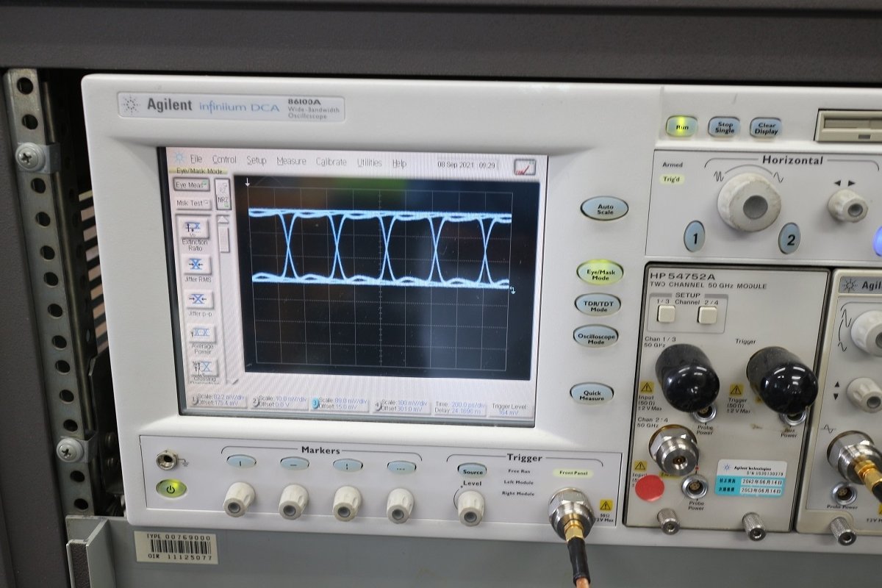Image resolution: width=882 pixels, height=588 pixels.
Task: Click the Trig'd status indicator
Action: 672,179
